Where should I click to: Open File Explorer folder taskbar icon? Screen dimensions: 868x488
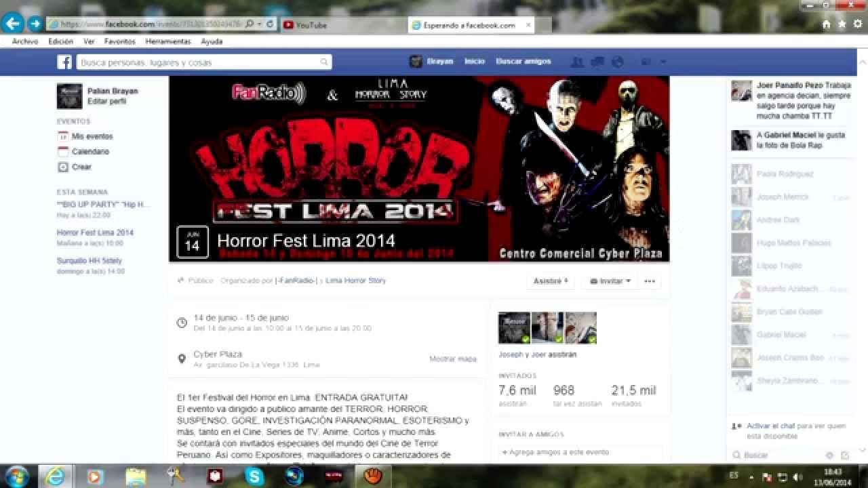[x=135, y=476]
